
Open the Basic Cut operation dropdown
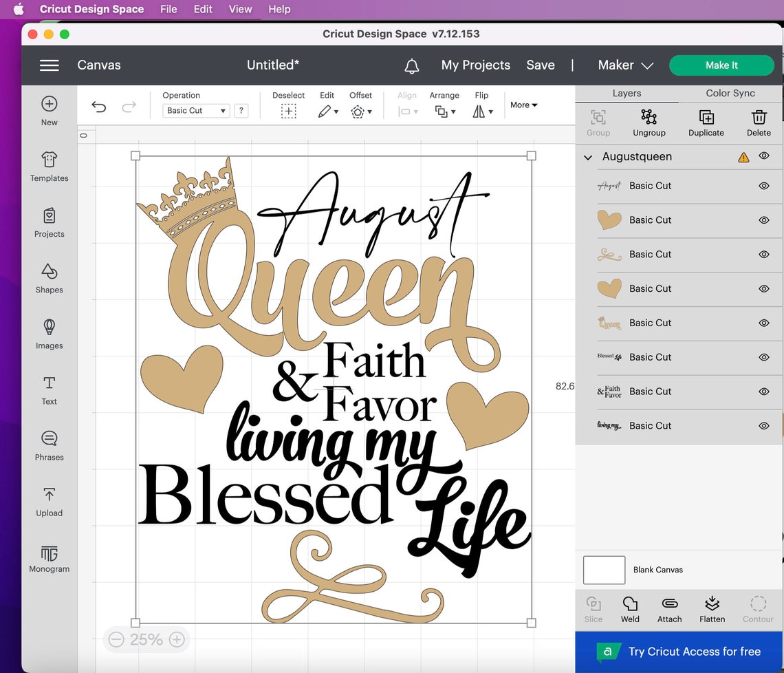pos(195,110)
